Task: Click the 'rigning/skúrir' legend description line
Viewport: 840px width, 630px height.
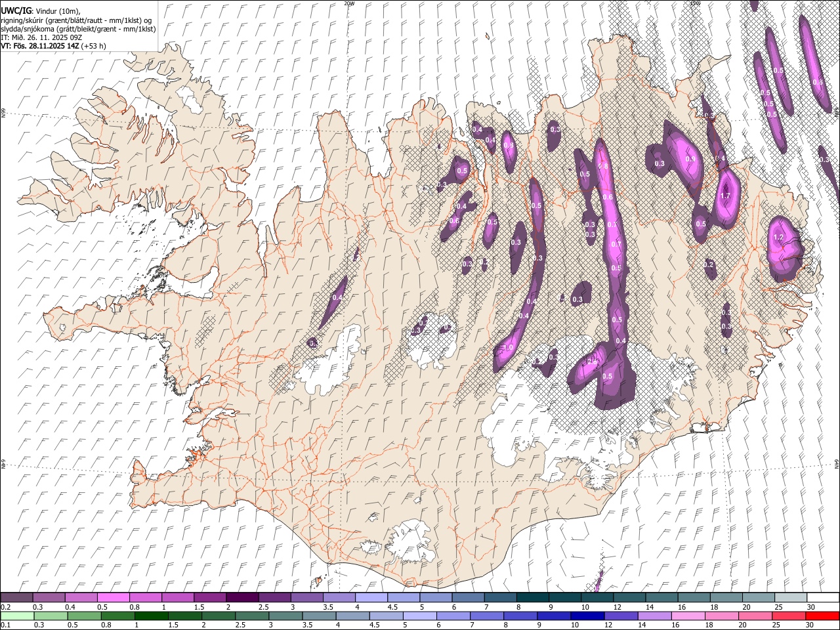Action: click(x=76, y=20)
